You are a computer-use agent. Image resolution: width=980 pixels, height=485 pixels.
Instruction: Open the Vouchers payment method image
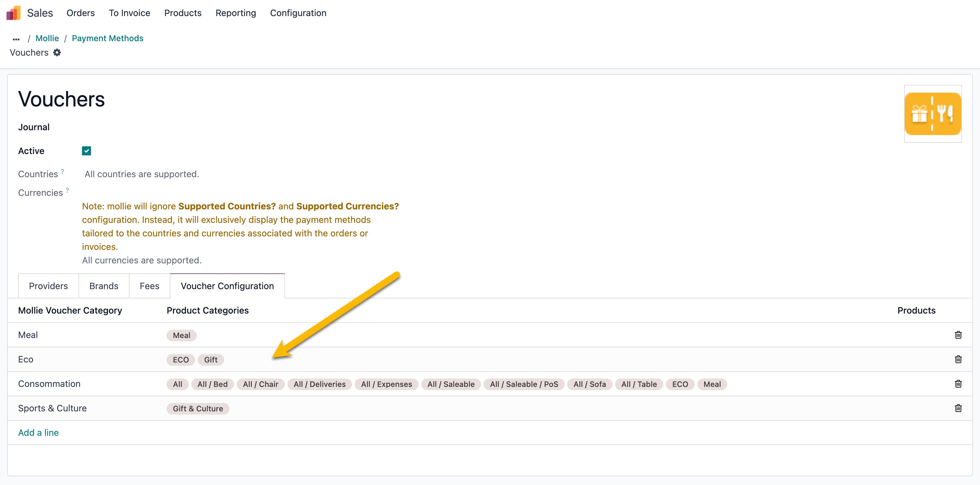click(x=932, y=114)
